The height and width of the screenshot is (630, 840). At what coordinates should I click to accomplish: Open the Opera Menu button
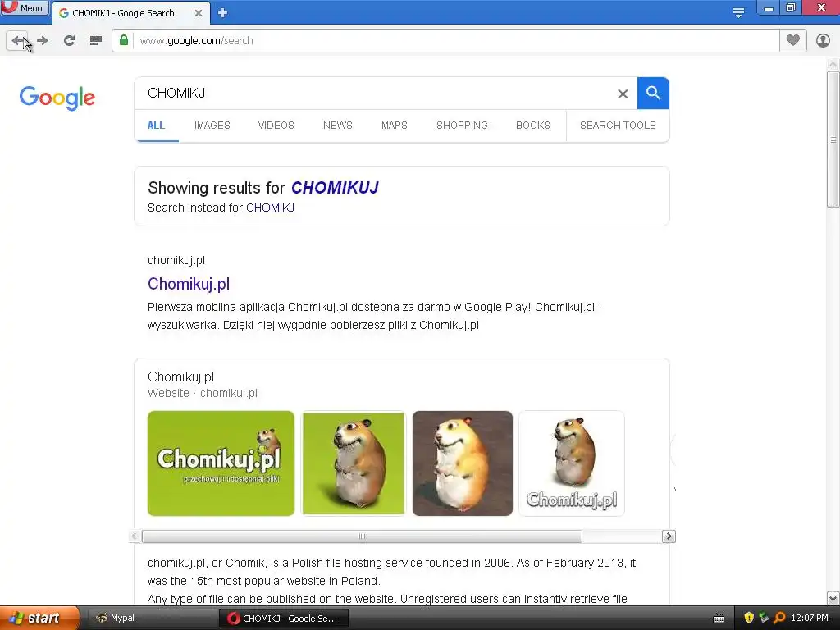pos(25,7)
